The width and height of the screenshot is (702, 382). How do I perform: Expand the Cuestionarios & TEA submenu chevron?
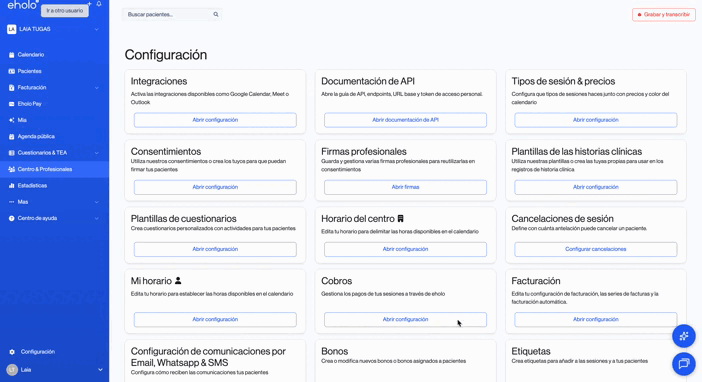pos(97,153)
